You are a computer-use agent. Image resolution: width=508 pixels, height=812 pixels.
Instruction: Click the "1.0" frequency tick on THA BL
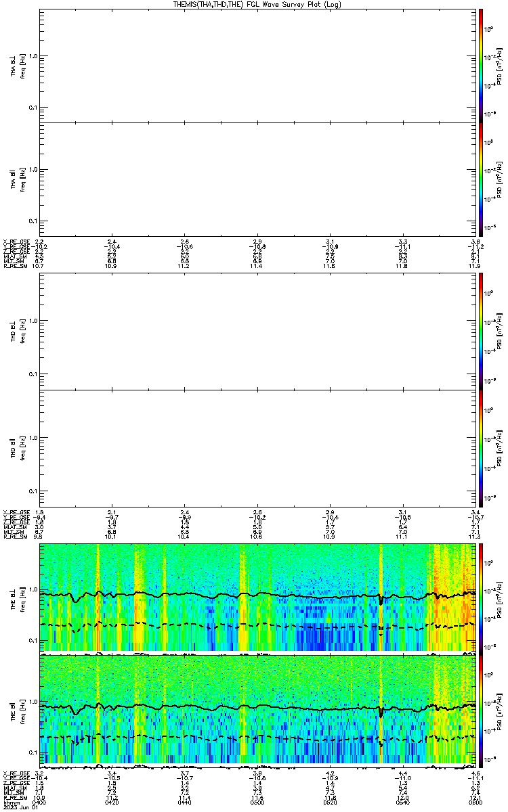click(34, 56)
